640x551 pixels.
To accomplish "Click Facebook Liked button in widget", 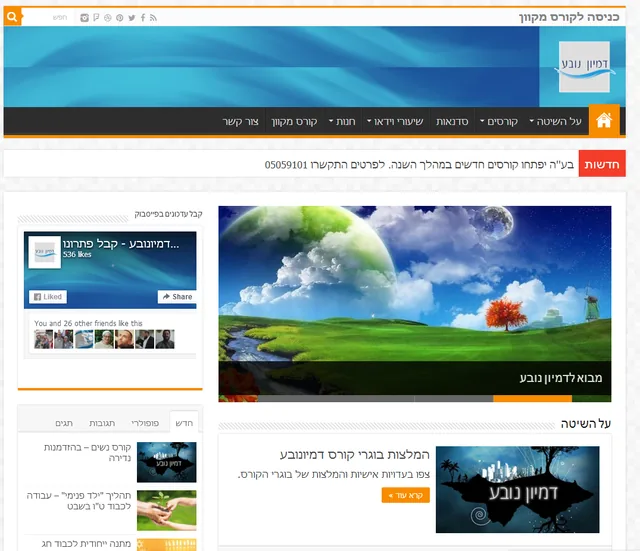I will (48, 297).
